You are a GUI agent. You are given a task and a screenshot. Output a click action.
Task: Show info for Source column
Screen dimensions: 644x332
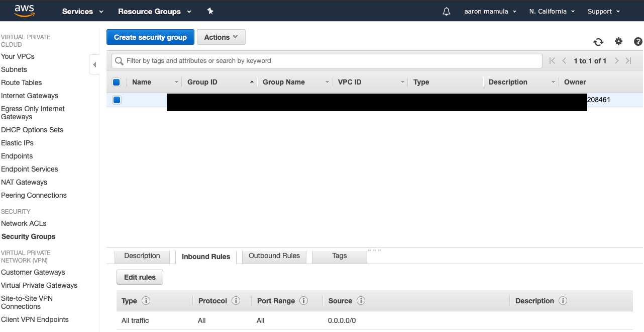point(361,301)
